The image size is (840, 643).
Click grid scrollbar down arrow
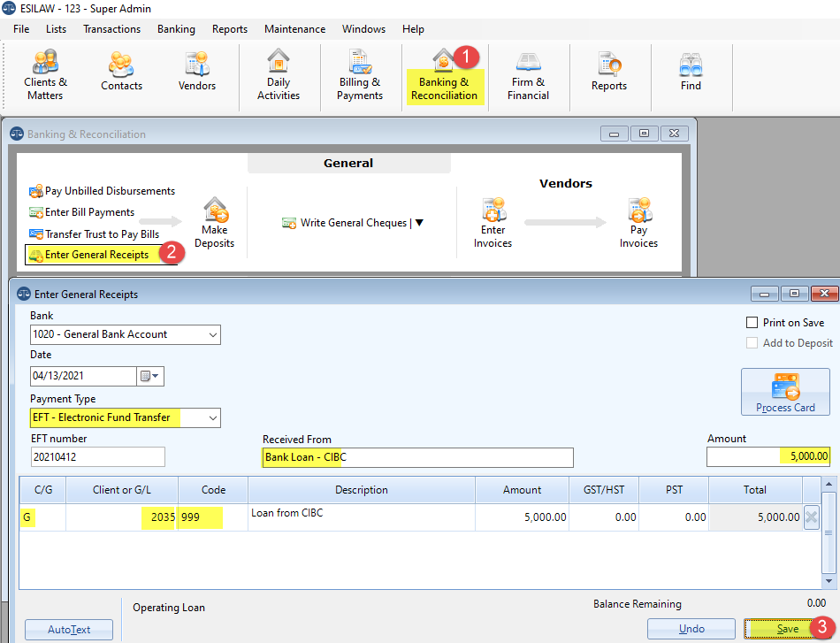(x=829, y=581)
